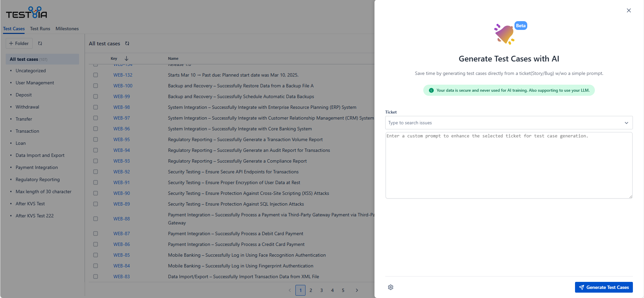Viewport: 644px width, 298px height.
Task: Click Generate Test Cases button
Action: (x=604, y=287)
